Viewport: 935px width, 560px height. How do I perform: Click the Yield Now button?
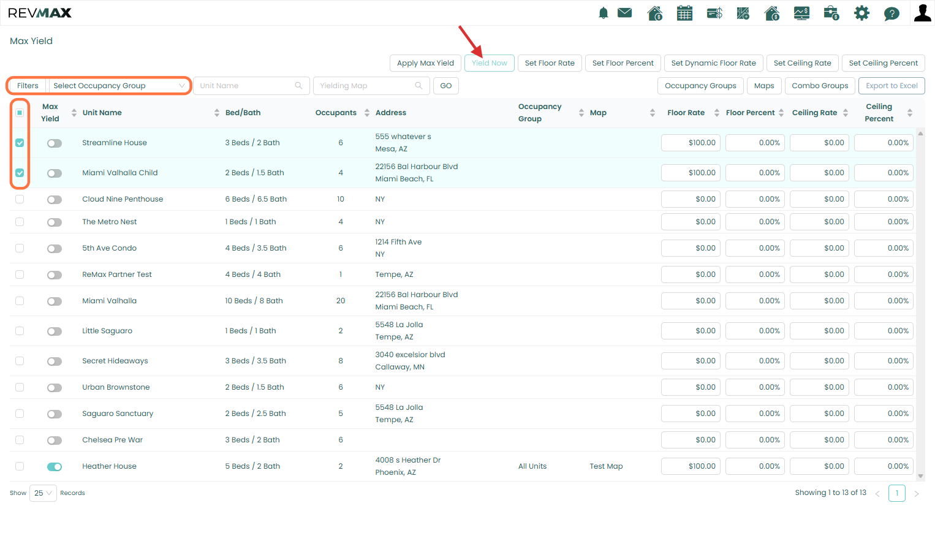[x=490, y=63]
